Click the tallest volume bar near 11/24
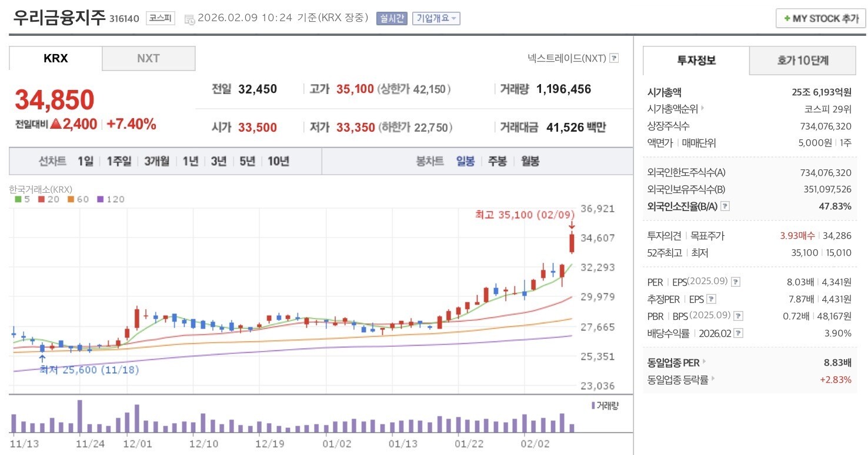 point(80,416)
